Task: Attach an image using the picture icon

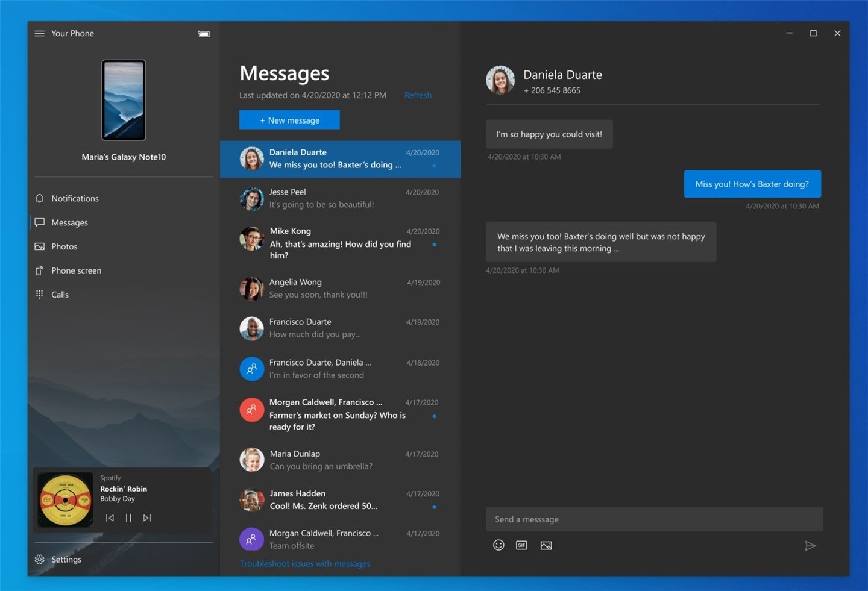Action: click(x=546, y=545)
